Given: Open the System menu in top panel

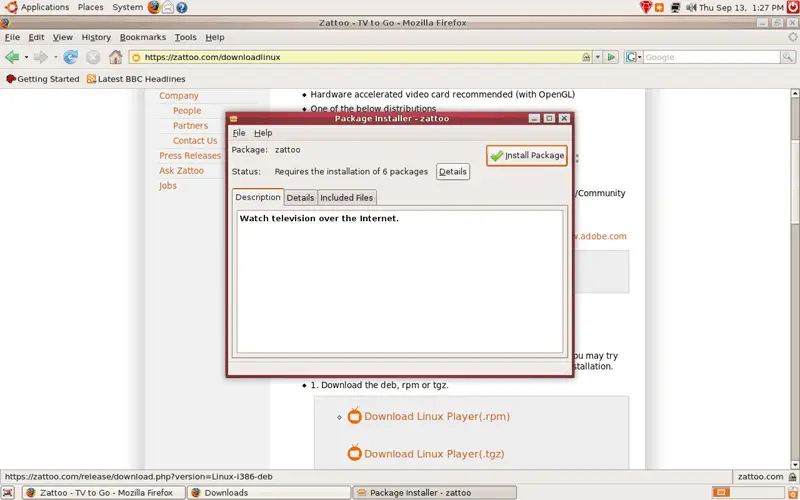Looking at the screenshot, I should tap(128, 7).
